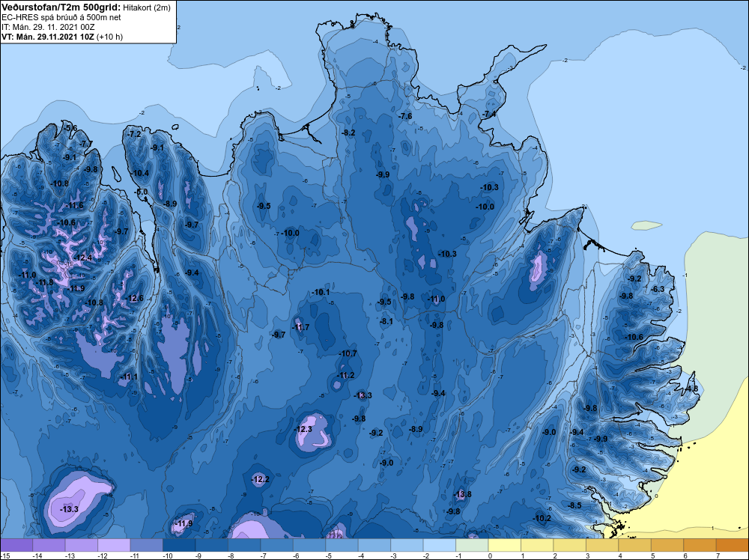Click the -11.8 temperature value

coord(45,283)
